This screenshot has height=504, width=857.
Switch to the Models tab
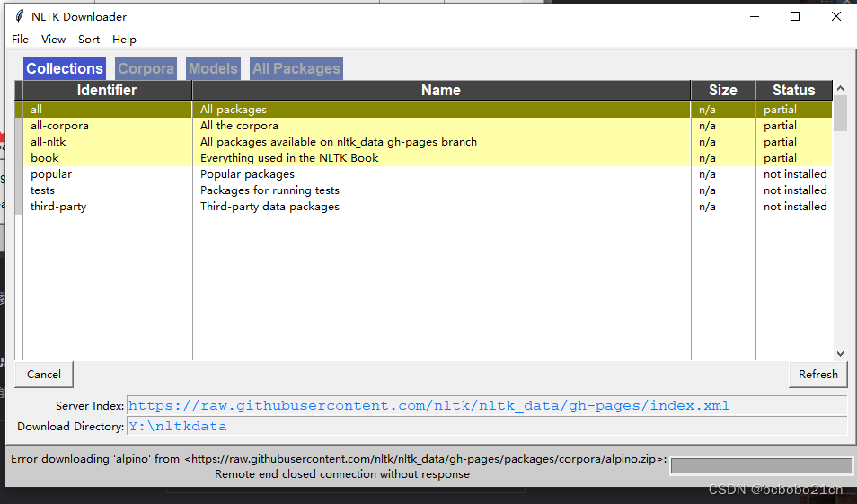[x=213, y=69]
